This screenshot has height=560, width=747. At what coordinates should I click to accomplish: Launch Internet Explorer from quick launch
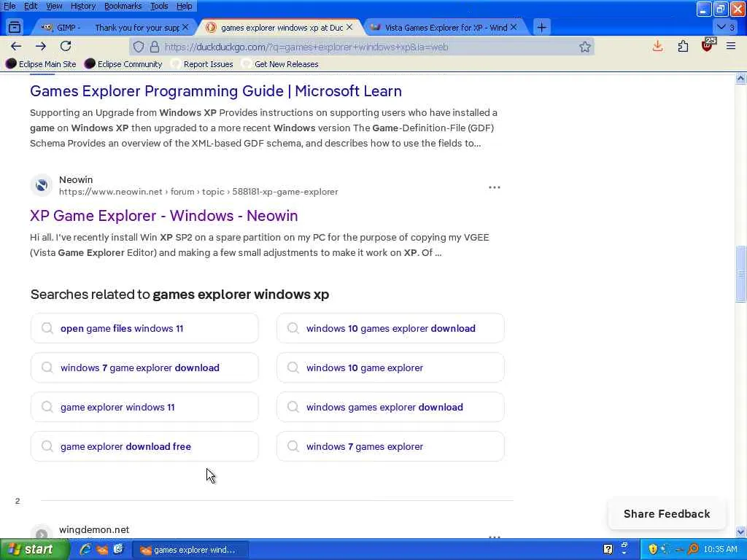click(85, 550)
